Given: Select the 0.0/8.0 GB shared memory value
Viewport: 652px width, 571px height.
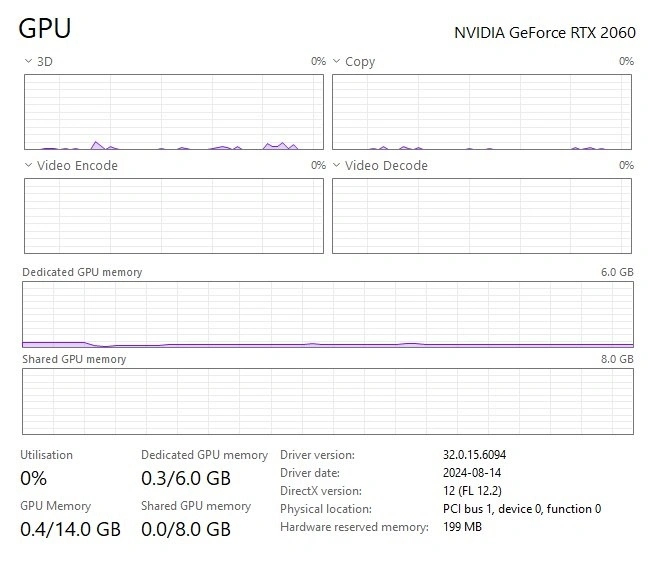Looking at the screenshot, I should [x=186, y=529].
